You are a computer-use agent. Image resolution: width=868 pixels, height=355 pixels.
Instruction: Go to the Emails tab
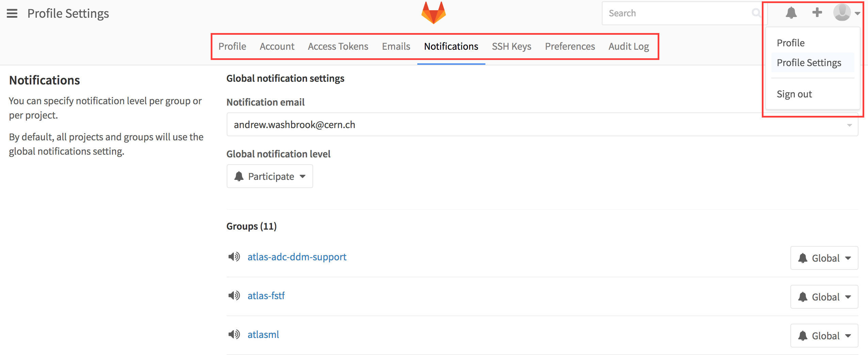pos(396,46)
